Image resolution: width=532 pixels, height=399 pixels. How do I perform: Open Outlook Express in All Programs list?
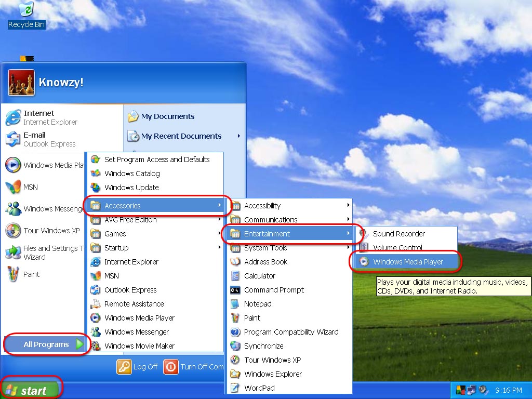tap(155, 290)
